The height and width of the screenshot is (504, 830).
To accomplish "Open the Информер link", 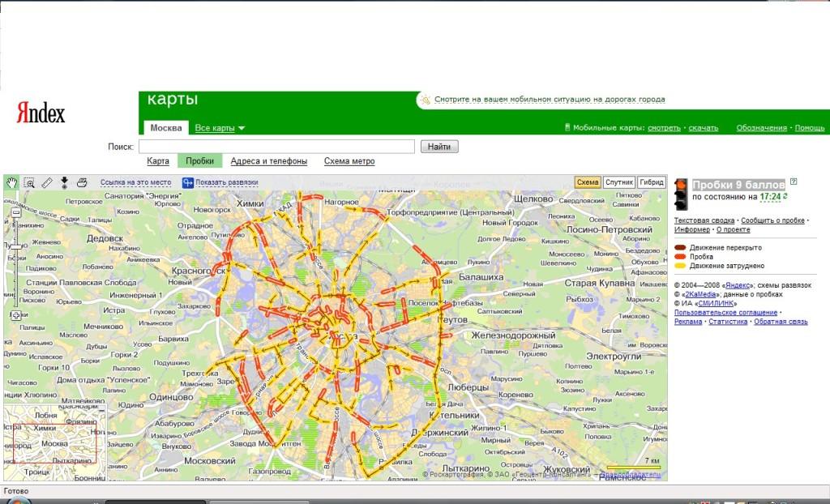I will pos(692,229).
